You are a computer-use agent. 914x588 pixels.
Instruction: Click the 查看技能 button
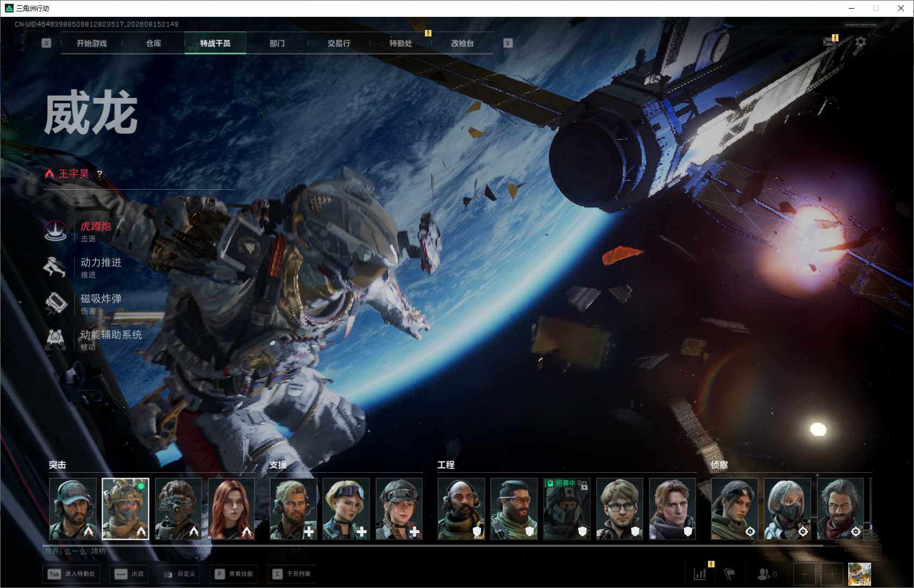(234, 574)
